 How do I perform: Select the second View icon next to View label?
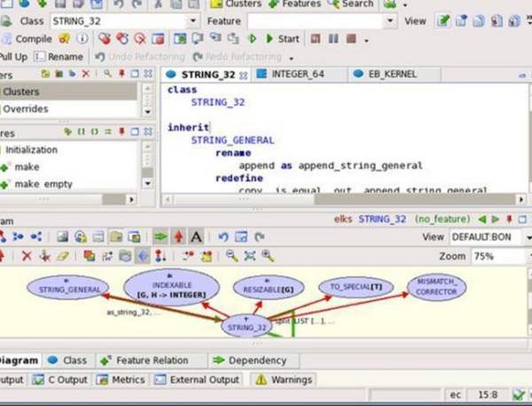pyautogui.click(x=461, y=21)
